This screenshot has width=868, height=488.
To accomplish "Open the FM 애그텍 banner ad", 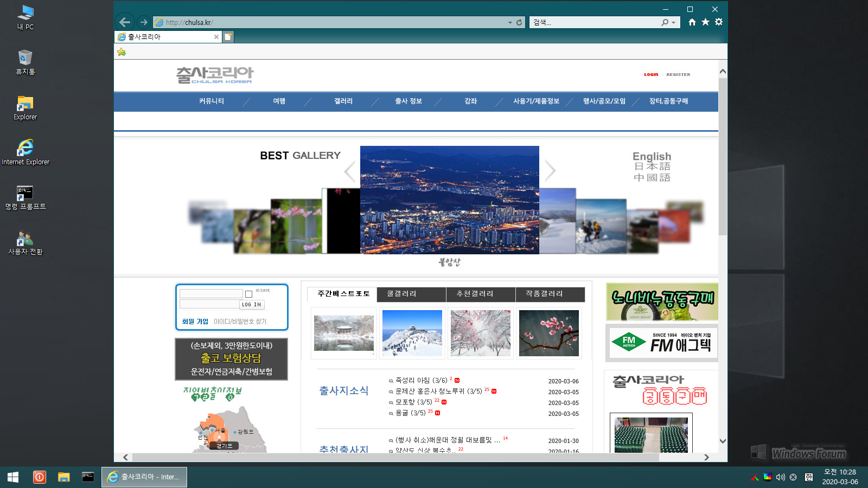I will [662, 343].
